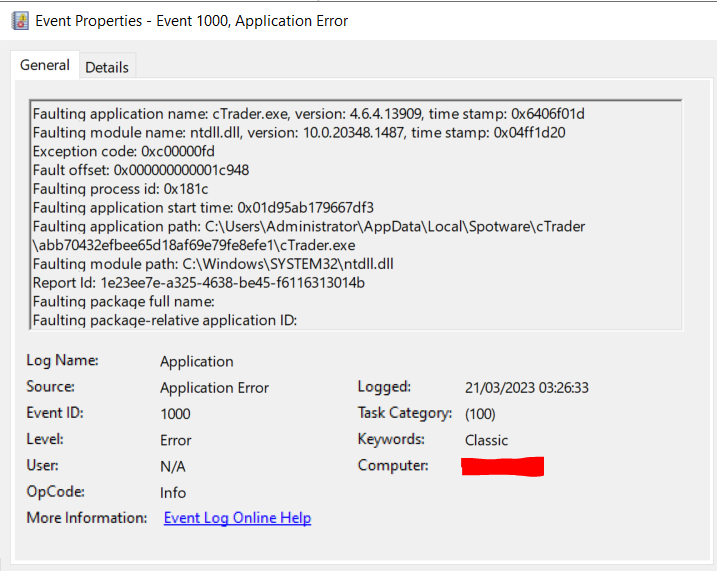Viewport: 717px width, 571px height.
Task: Select the General tab
Action: pos(45,65)
